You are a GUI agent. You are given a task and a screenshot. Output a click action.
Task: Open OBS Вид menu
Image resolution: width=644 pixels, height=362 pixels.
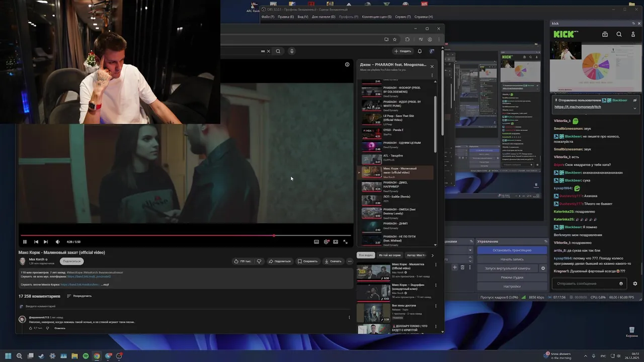point(302,17)
